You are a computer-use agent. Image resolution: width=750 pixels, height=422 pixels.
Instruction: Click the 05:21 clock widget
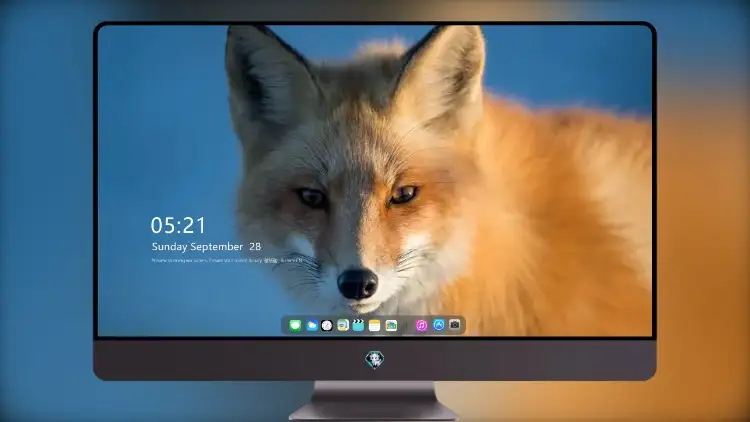pos(178,225)
